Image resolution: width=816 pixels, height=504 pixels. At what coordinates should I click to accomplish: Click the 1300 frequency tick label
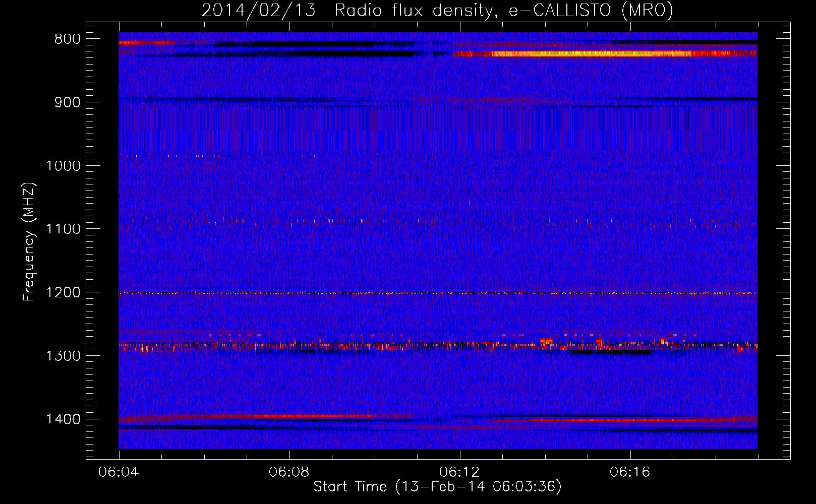(x=63, y=356)
